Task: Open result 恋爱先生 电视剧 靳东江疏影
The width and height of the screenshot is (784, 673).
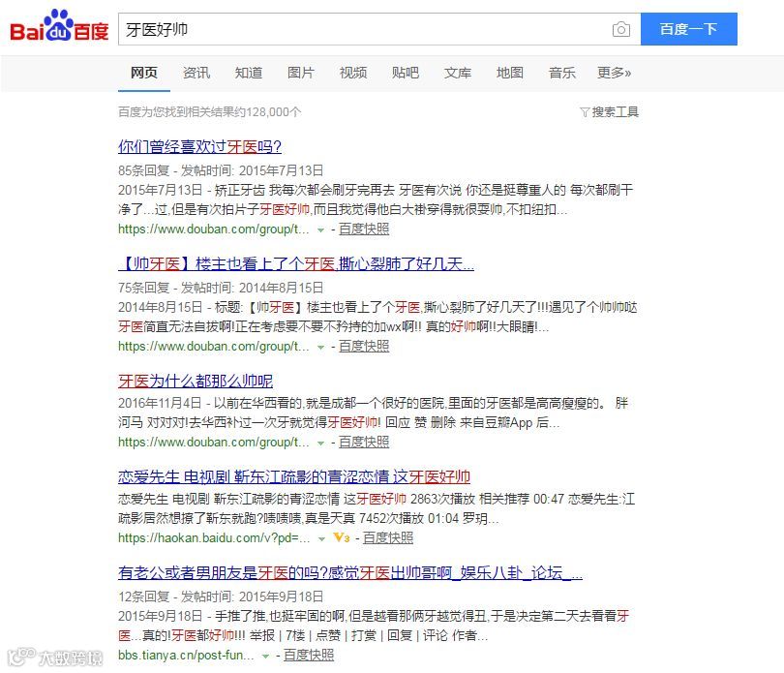Action: 294,476
